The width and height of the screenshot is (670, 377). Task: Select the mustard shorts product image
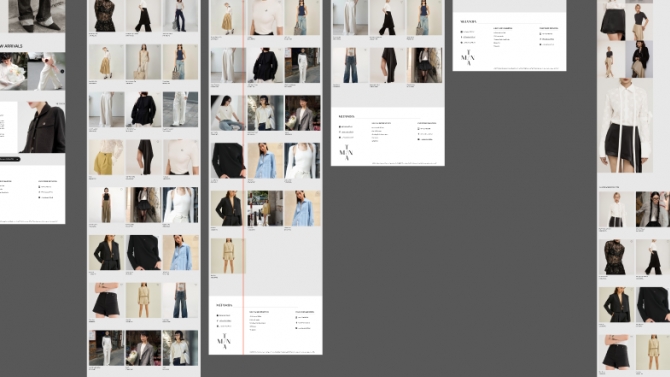click(x=106, y=157)
